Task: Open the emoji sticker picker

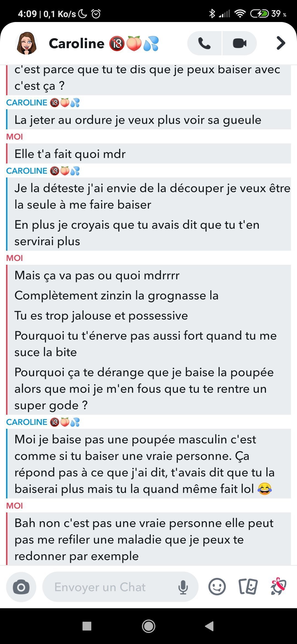Action: pyautogui.click(x=217, y=587)
